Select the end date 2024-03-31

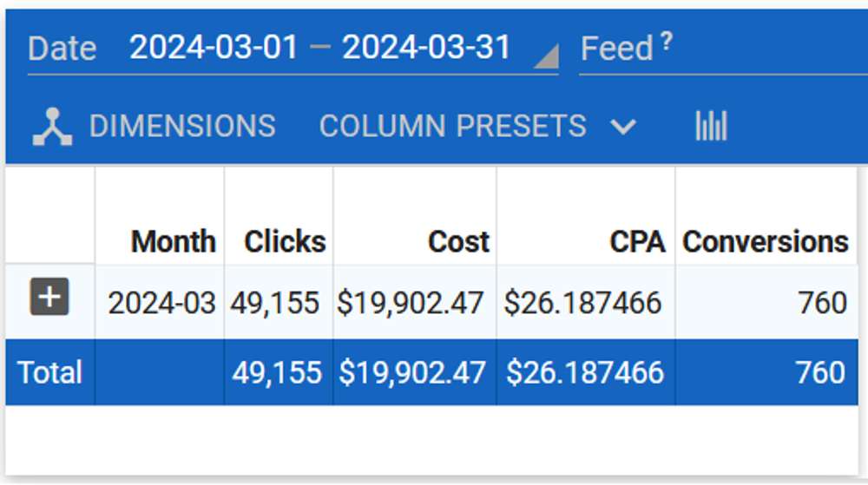click(426, 48)
